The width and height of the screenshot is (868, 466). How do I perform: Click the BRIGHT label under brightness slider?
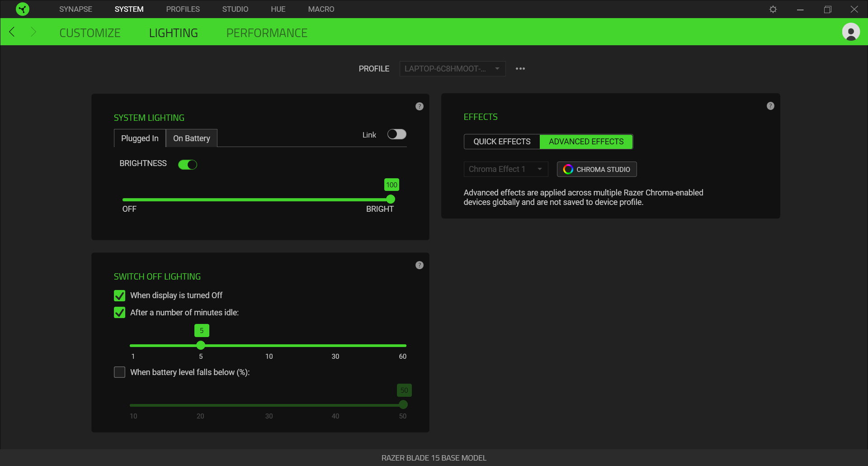click(x=380, y=209)
